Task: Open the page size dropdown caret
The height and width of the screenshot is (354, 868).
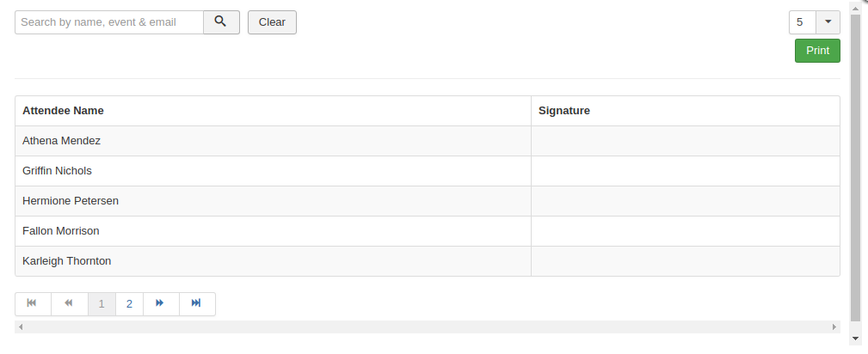Action: tap(828, 22)
